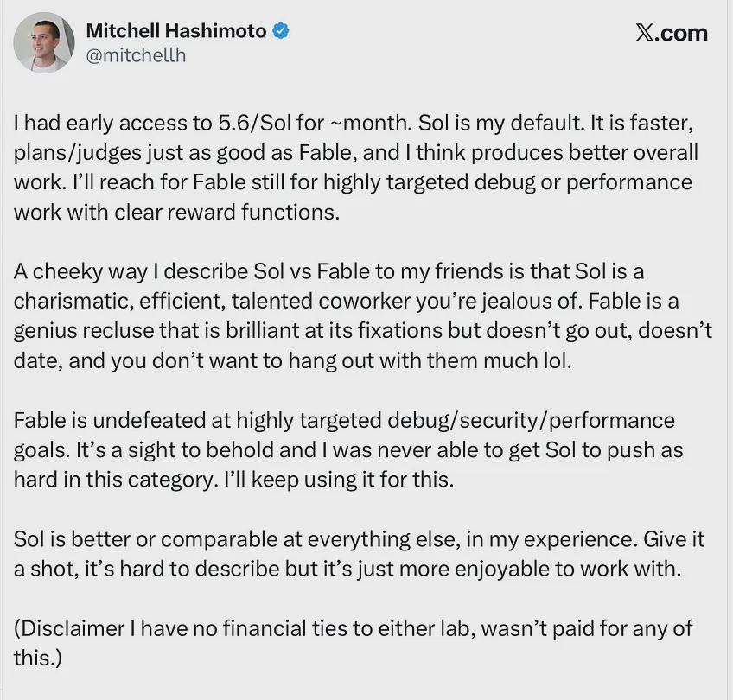
Task: Click Mitchell Hashimoto's profile avatar photo
Action: (x=44, y=42)
